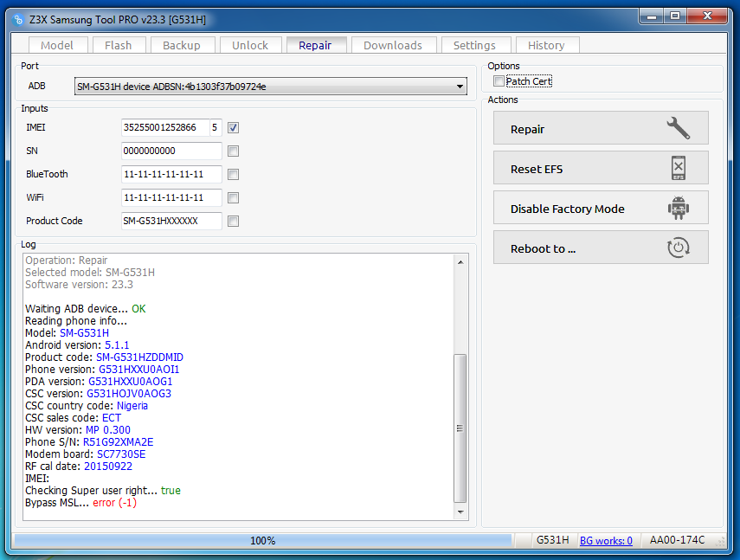
Task: Click the wrench icon on Repair
Action: pyautogui.click(x=679, y=128)
